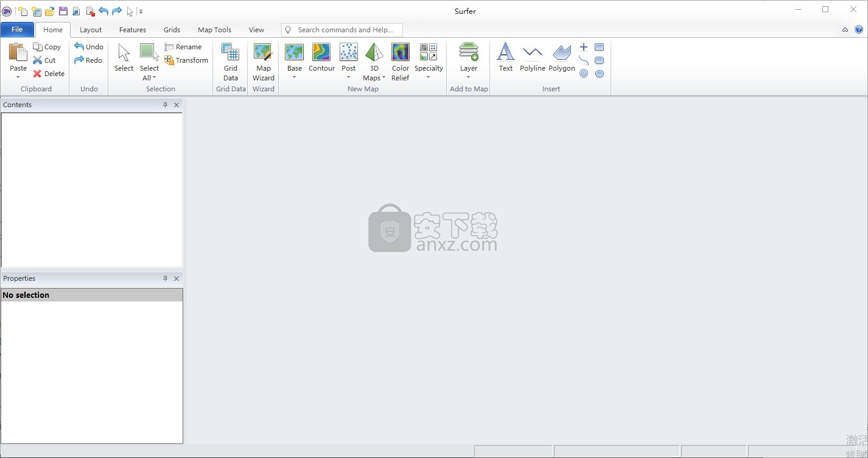Viewport: 868px width, 458px height.
Task: Switch to the Map Tools ribbon tab
Action: (214, 30)
